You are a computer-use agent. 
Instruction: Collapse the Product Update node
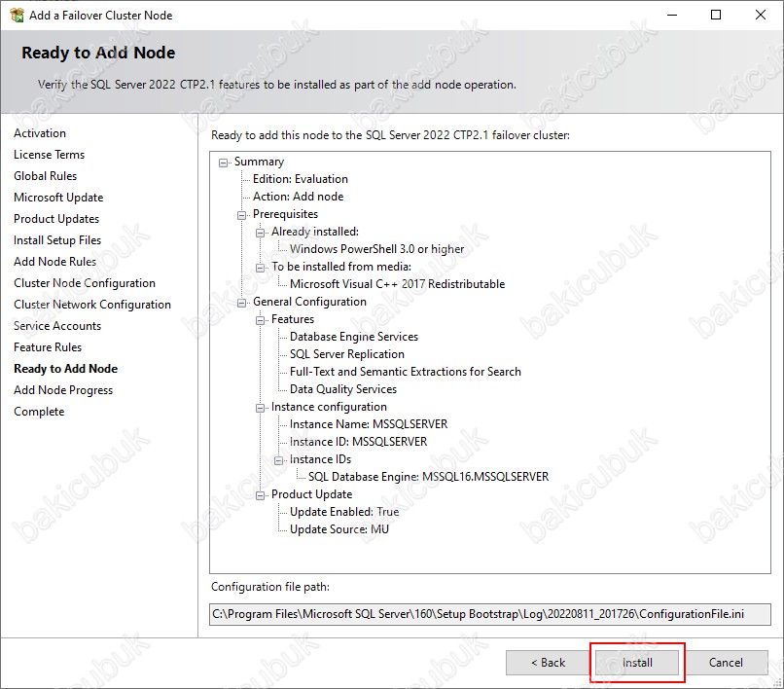pyautogui.click(x=260, y=495)
